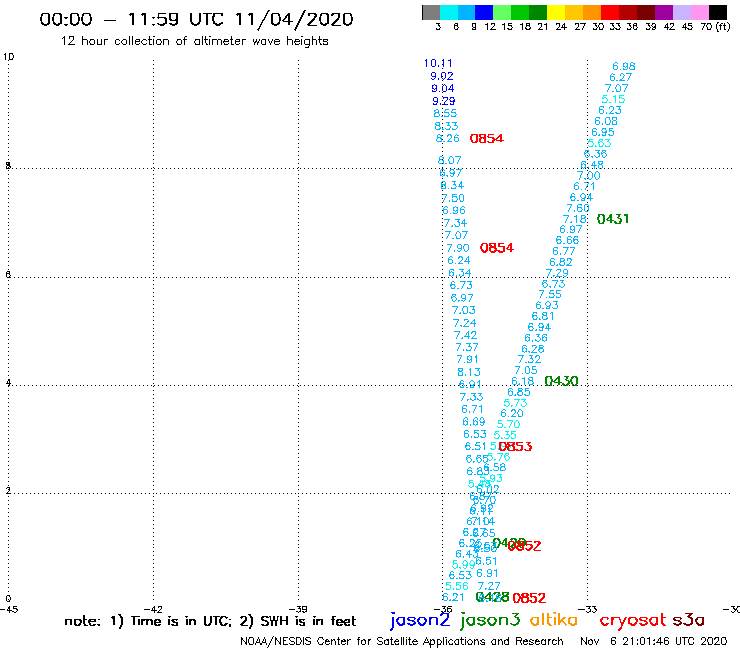Select the bright red legend color swatch
This screenshot has height=650, width=740.
[610, 12]
